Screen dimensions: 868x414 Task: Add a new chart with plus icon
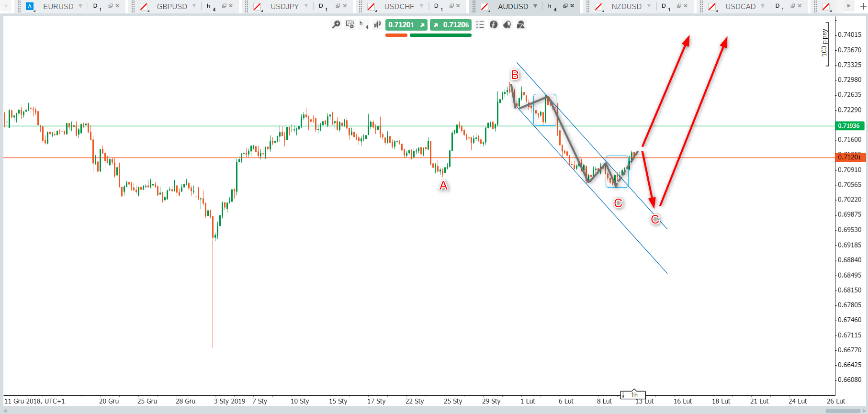(863, 6)
